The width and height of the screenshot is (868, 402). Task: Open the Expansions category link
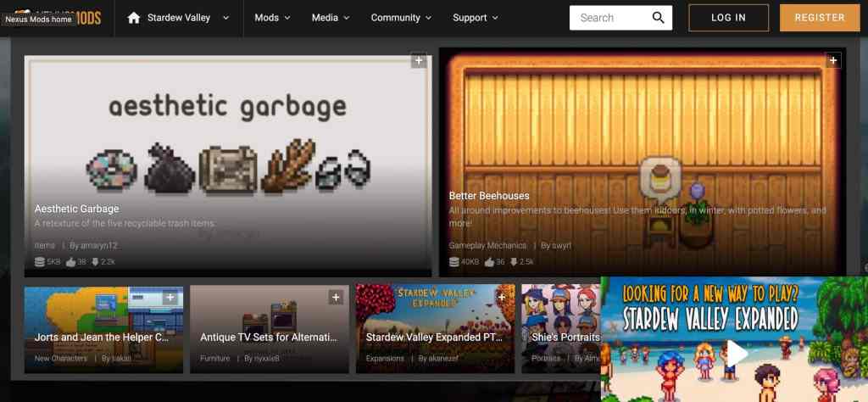(385, 358)
